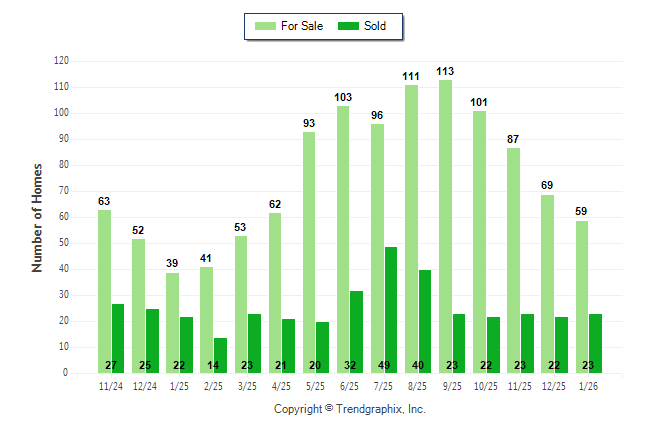Click the 11/24 For Sale bar (63)
The width and height of the screenshot is (646, 434).
click(x=104, y=291)
